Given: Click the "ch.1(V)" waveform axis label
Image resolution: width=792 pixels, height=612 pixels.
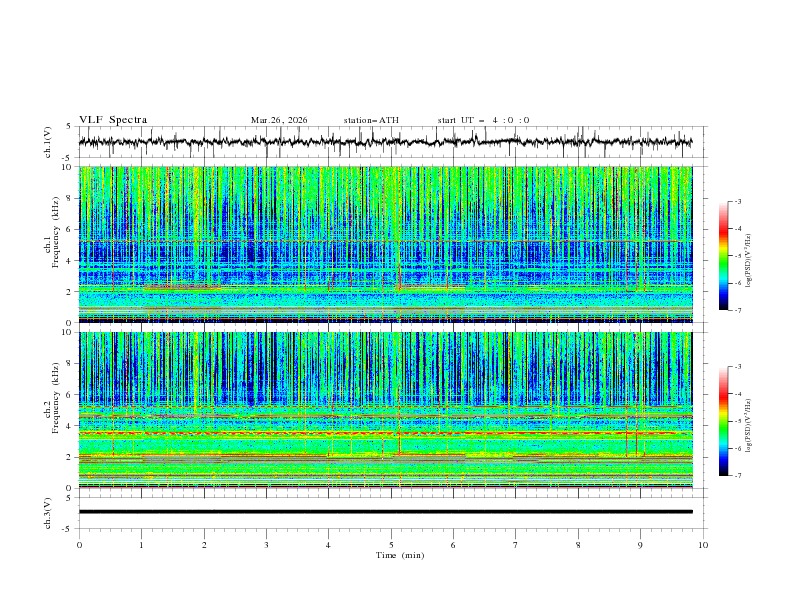Looking at the screenshot, I should click(x=48, y=142).
